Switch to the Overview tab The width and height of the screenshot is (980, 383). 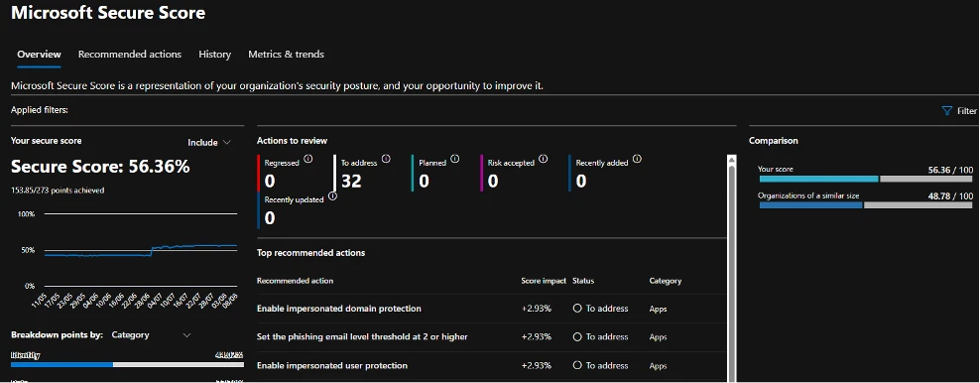(x=39, y=55)
